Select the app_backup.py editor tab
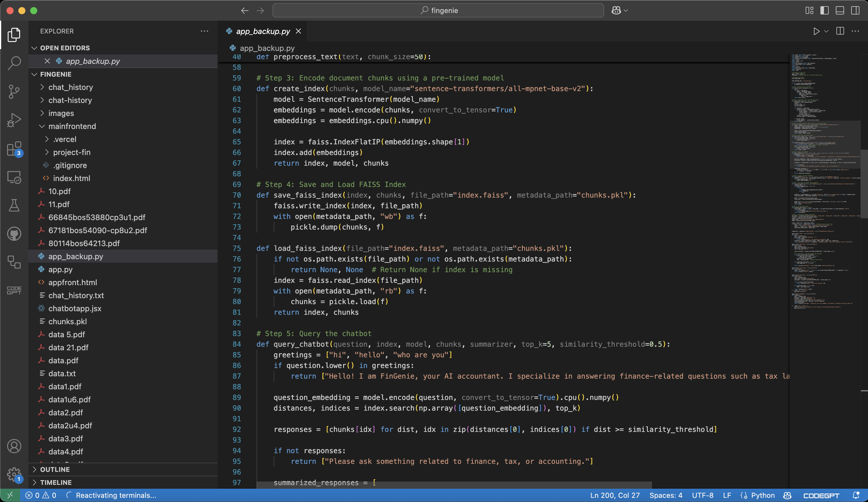The height and width of the screenshot is (502, 868). 263,31
